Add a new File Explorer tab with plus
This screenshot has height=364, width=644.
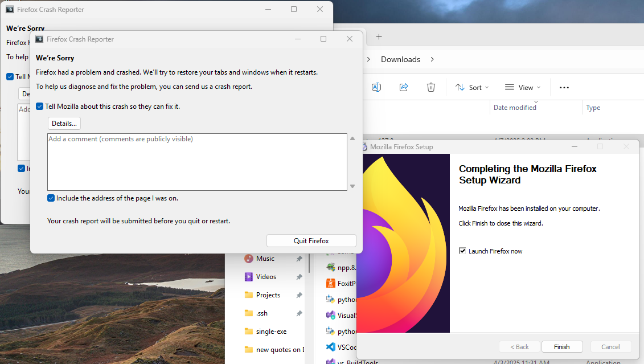(379, 37)
